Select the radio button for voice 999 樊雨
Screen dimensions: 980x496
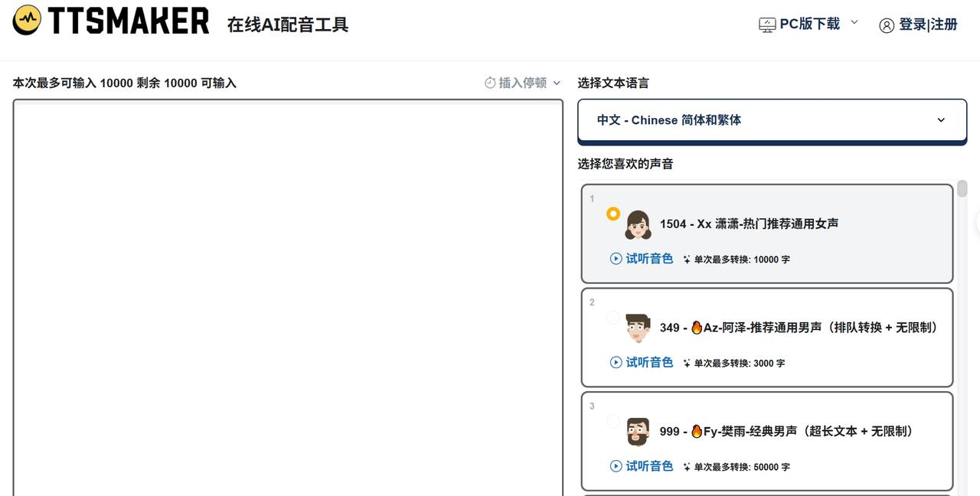tap(612, 420)
